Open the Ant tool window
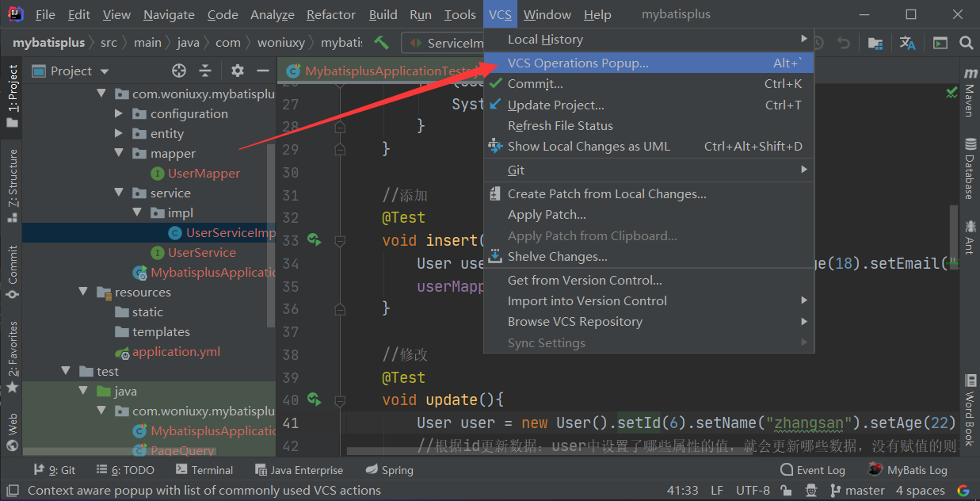980x501 pixels. coord(970,237)
